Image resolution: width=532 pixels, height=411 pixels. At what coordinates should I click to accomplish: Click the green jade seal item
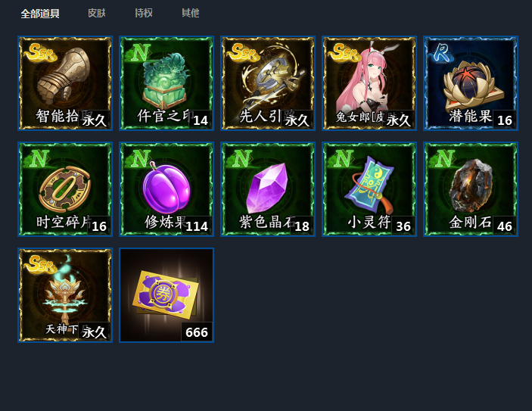pos(166,83)
